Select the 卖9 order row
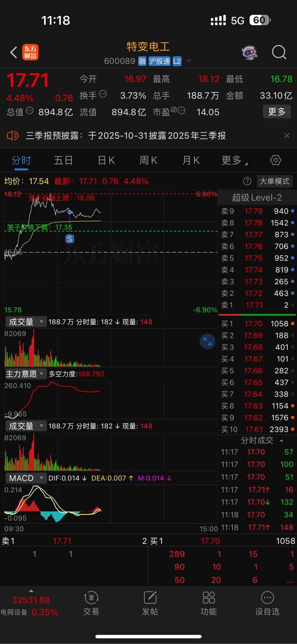Image resolution: width=297 pixels, height=644 pixels. tap(258, 211)
